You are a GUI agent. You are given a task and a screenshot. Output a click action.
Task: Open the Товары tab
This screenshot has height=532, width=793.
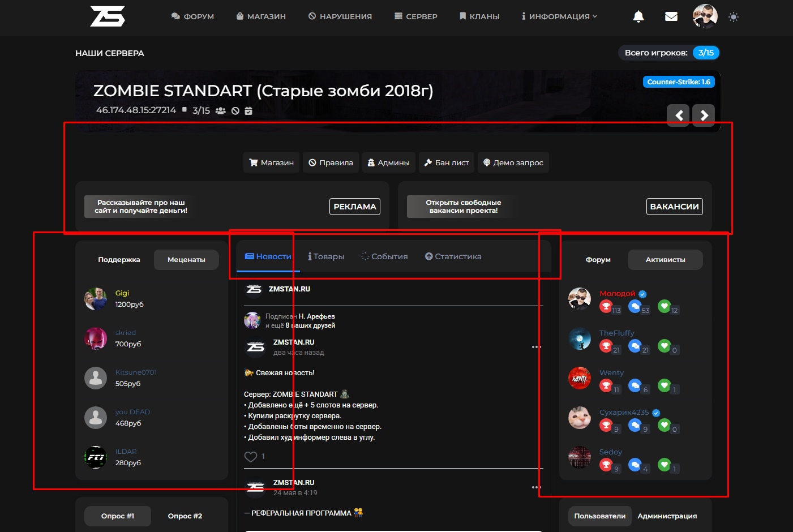click(x=326, y=256)
